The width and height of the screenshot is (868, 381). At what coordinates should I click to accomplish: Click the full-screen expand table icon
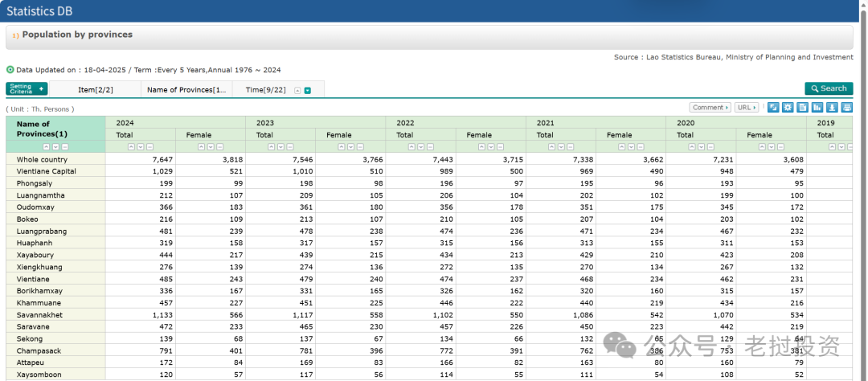[x=773, y=108]
